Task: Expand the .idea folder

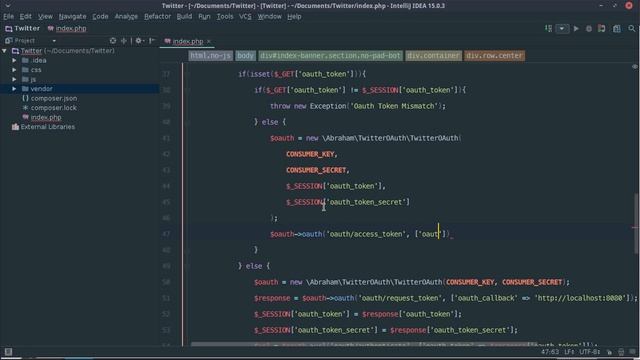Action: point(14,60)
